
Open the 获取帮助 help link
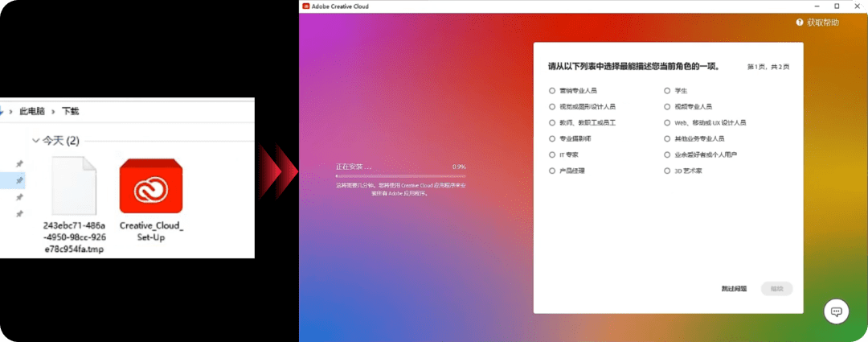pos(823,23)
